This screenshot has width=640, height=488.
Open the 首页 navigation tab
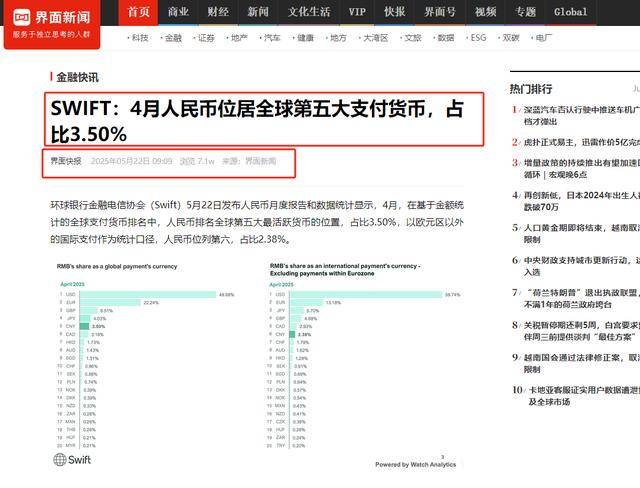[138, 12]
